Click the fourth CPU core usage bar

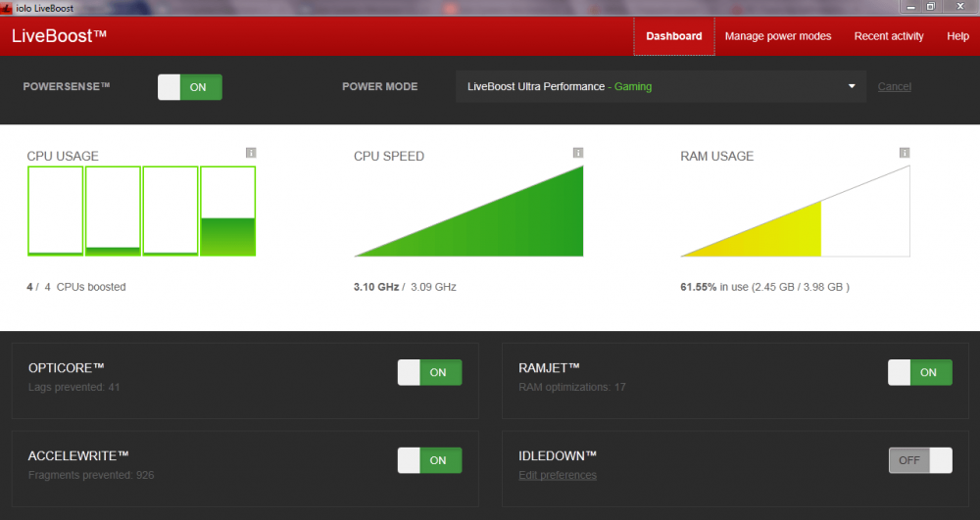point(228,211)
